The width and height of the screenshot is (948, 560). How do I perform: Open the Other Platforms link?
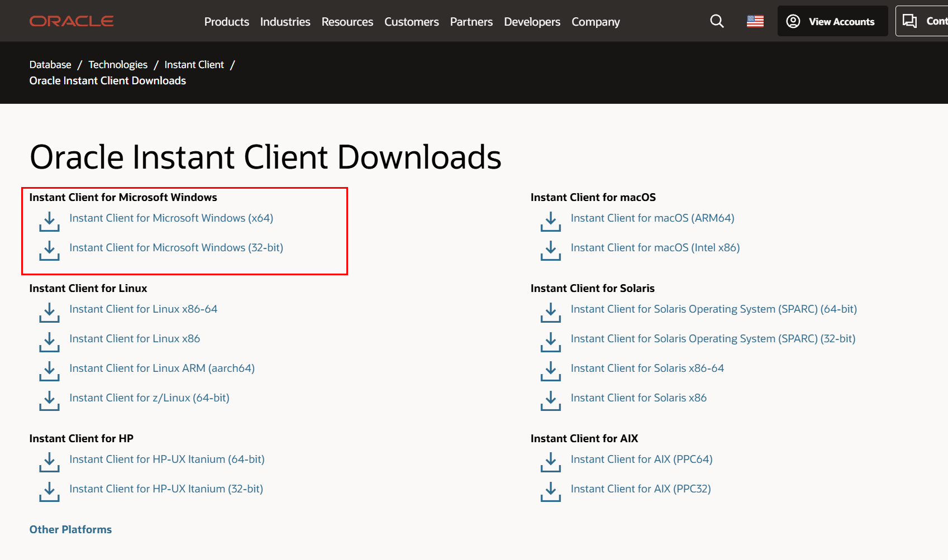click(x=70, y=530)
